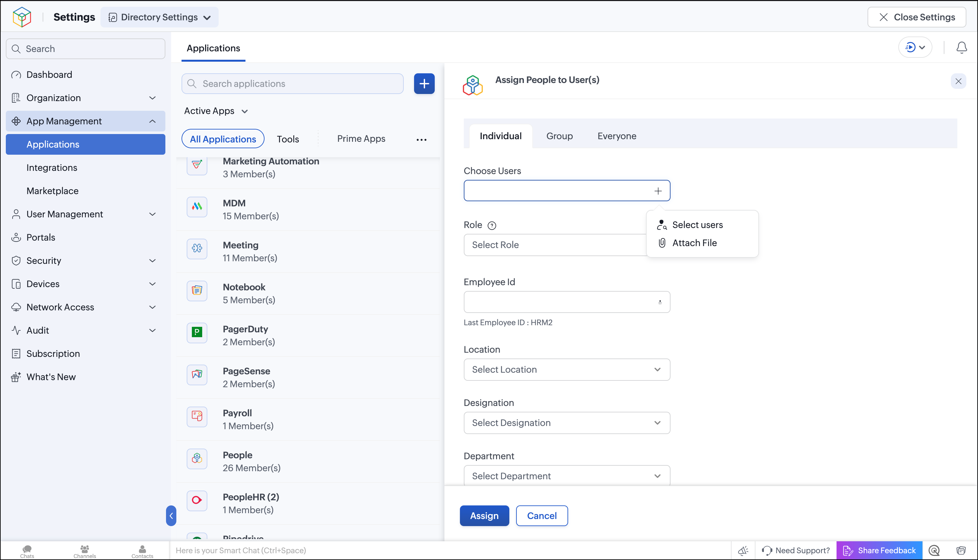
Task: Click the announcements megaphone icon
Action: (743, 551)
